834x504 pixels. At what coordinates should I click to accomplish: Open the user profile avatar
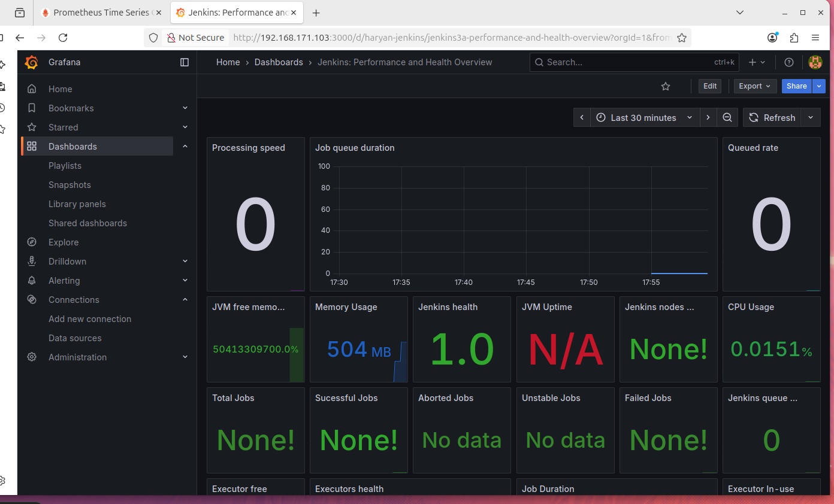tap(815, 62)
